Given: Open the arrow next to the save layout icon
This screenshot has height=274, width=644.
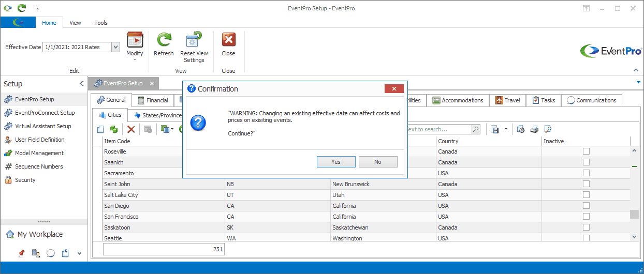Looking at the screenshot, I should (x=506, y=129).
